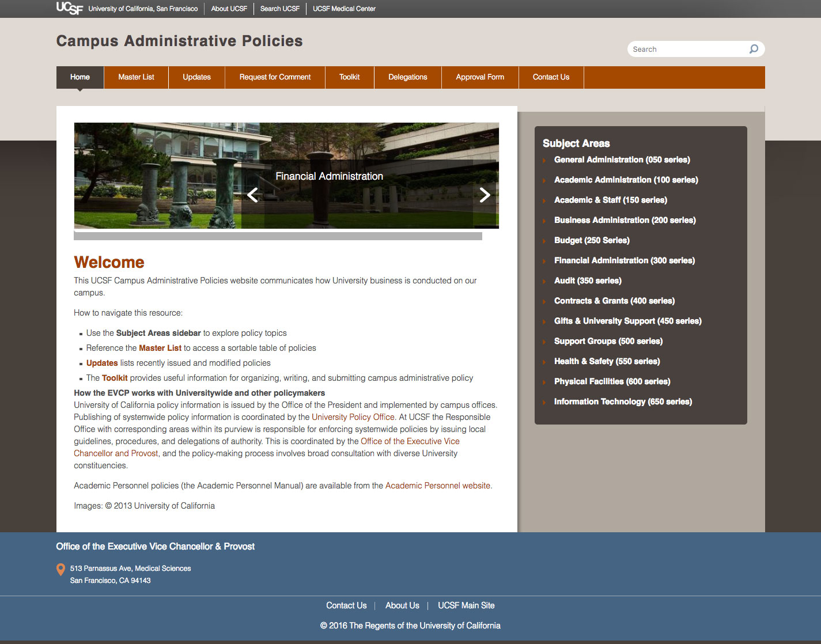The height and width of the screenshot is (644, 821).
Task: Click 513 Parnassus Ave address text
Action: (x=130, y=569)
